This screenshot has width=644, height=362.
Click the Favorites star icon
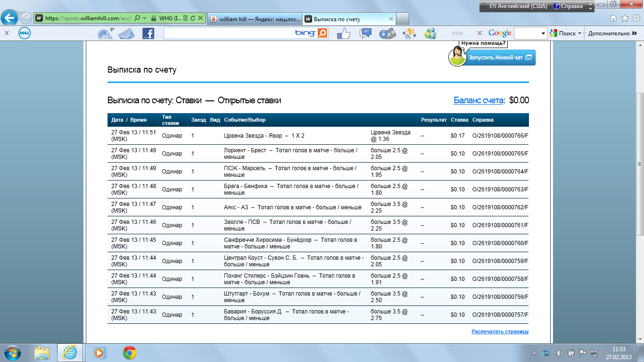[625, 18]
